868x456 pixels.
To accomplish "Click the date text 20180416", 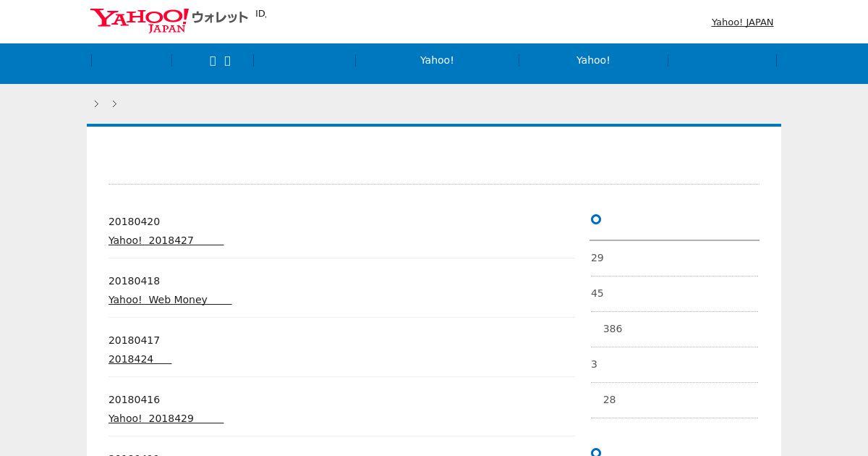I will [134, 400].
